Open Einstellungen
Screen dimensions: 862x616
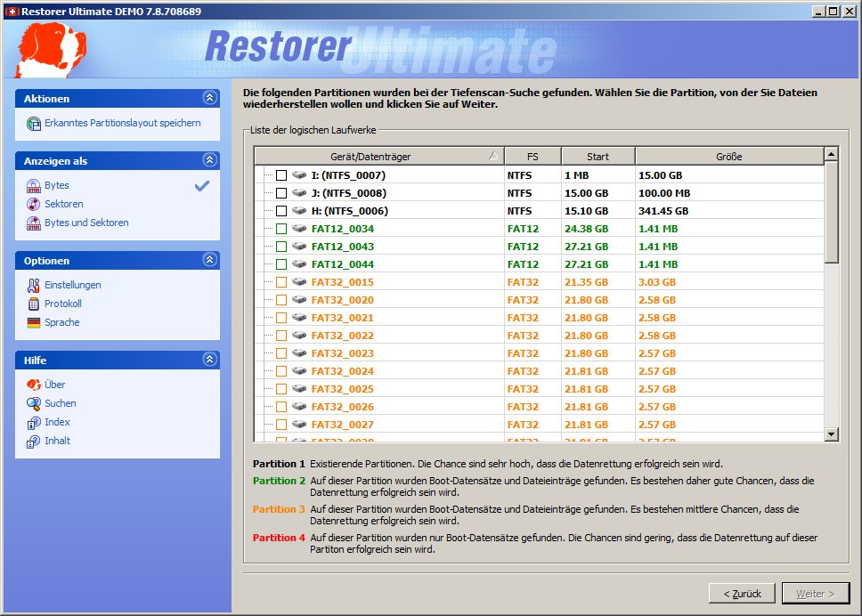click(x=72, y=285)
